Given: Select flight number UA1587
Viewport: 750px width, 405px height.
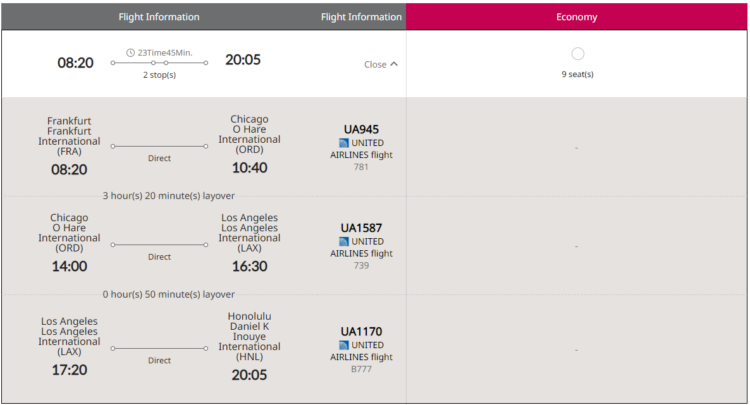Looking at the screenshot, I should point(361,228).
